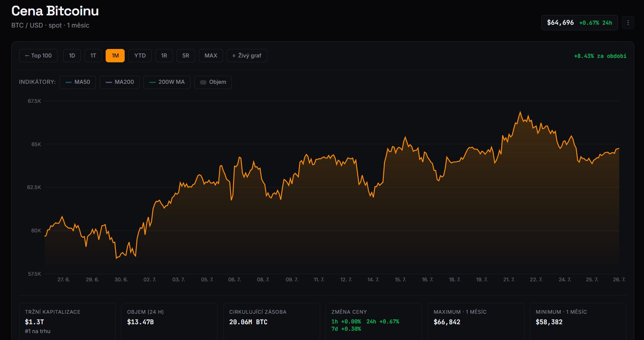Click the +8.43% za období text
The height and width of the screenshot is (340, 644).
[600, 56]
